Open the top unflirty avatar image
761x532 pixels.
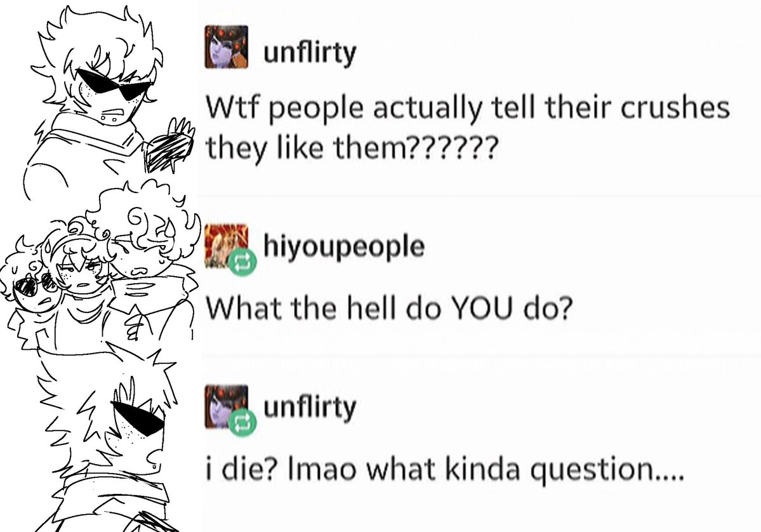[226, 46]
